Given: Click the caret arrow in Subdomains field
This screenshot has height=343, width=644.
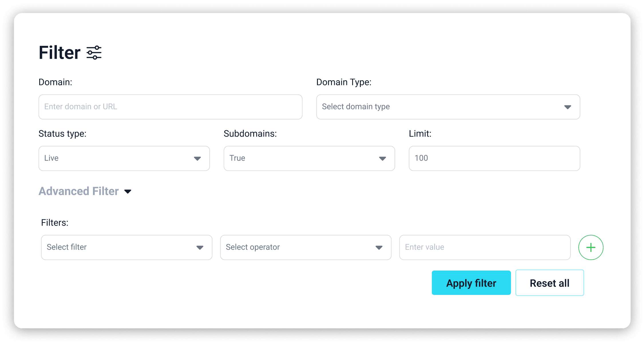Looking at the screenshot, I should click(x=383, y=159).
